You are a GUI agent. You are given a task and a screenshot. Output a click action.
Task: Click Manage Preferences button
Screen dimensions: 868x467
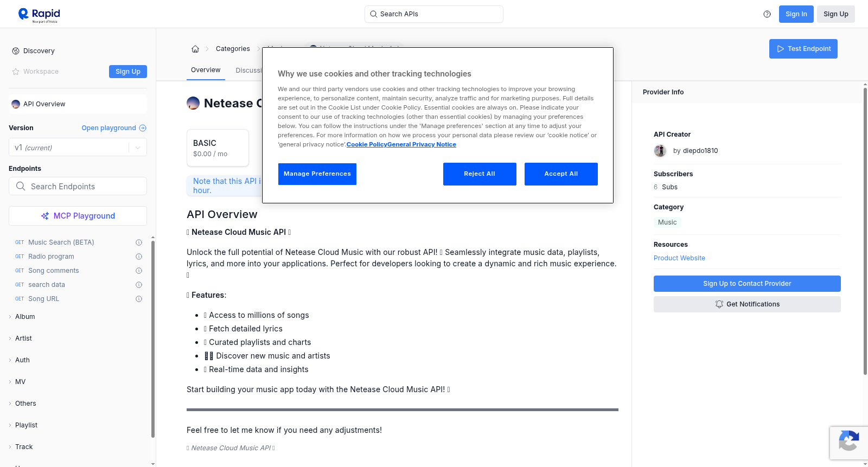317,174
